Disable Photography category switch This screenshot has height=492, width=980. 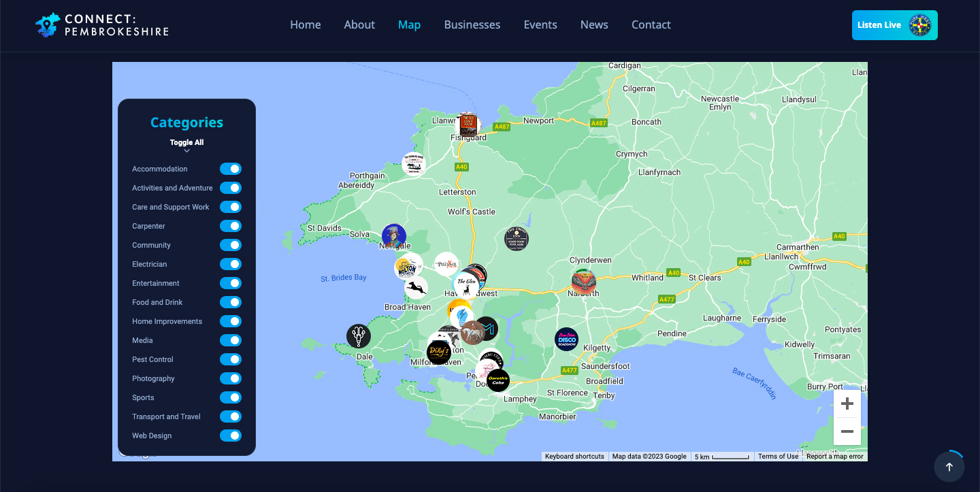231,378
